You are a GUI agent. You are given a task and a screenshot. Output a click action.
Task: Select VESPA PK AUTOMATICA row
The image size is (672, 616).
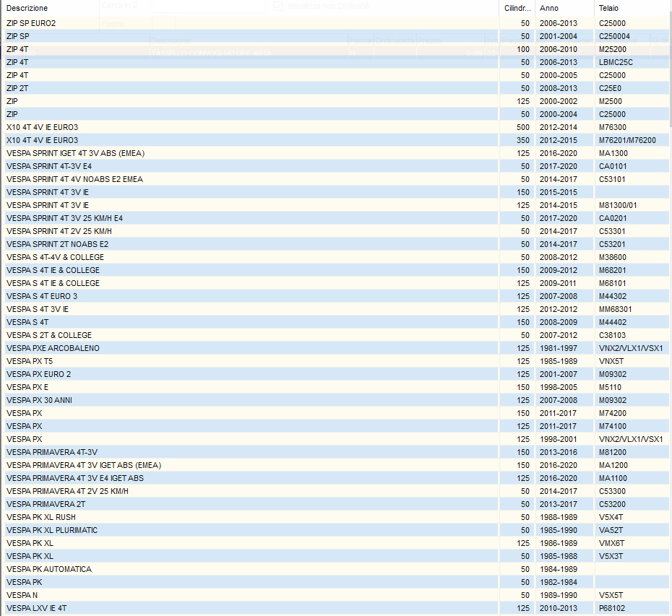[335, 569]
